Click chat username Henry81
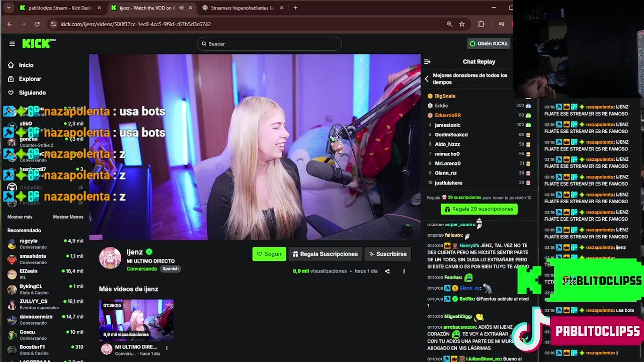The image size is (644, 362). pos(469,246)
